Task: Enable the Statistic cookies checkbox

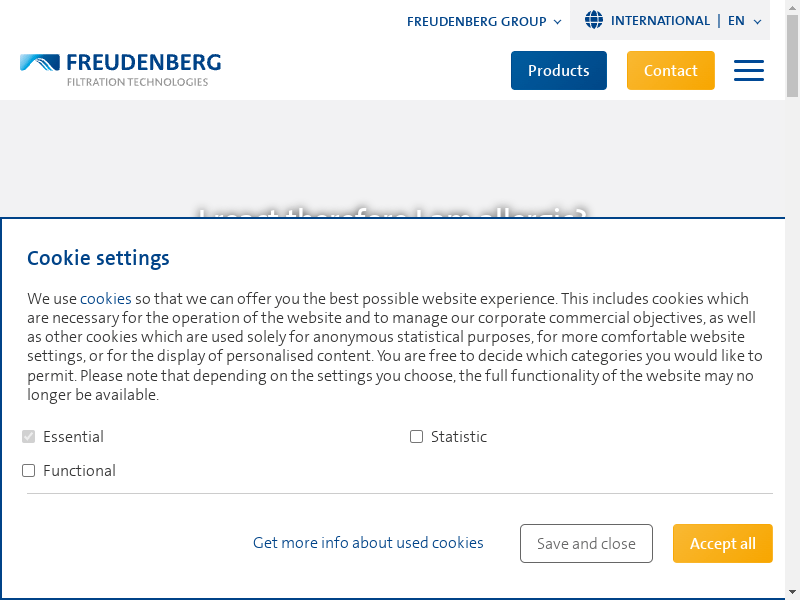Action: point(416,437)
